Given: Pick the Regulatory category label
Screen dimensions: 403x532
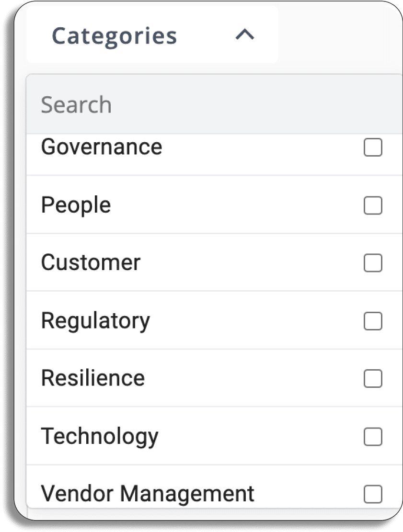Looking at the screenshot, I should [95, 321].
